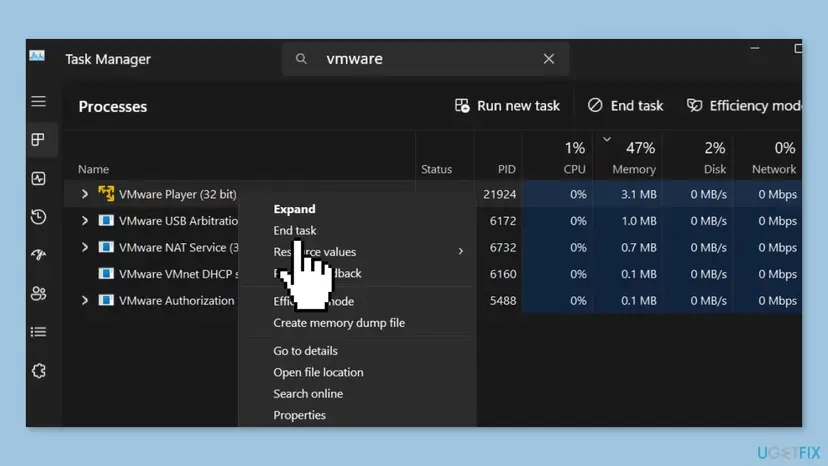This screenshot has width=828, height=466.
Task: Open the Services sidebar icon
Action: tap(39, 371)
